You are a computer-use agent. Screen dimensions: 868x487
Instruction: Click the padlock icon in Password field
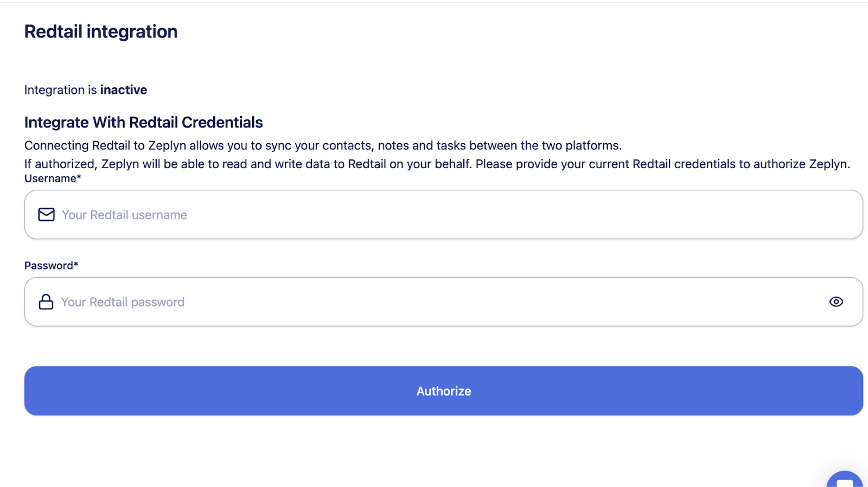pos(46,302)
